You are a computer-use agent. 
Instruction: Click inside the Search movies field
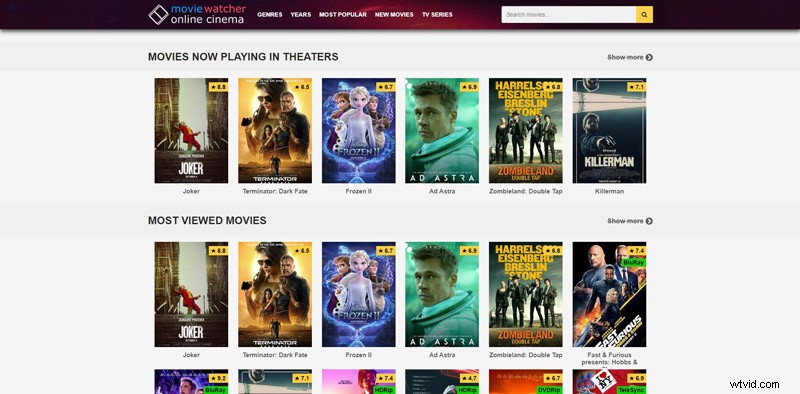[x=568, y=15]
